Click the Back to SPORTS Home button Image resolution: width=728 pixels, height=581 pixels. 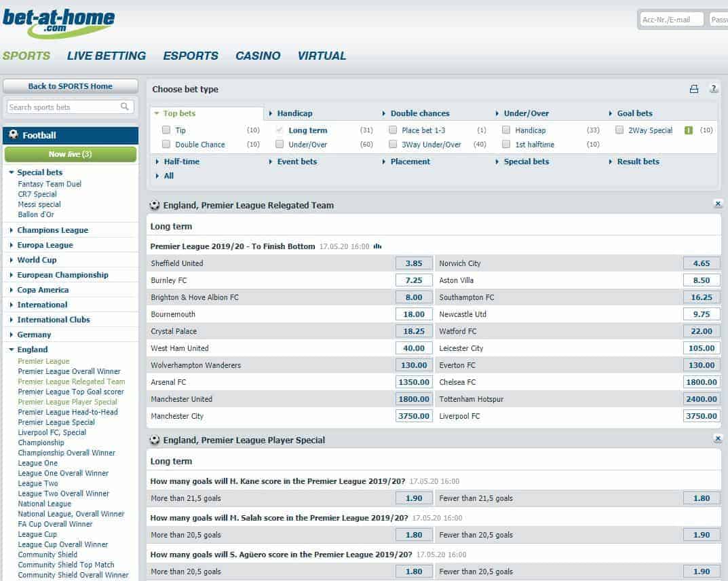(x=71, y=86)
